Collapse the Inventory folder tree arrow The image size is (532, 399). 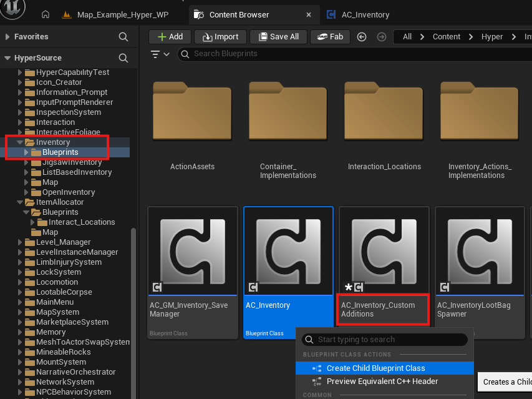pos(20,142)
